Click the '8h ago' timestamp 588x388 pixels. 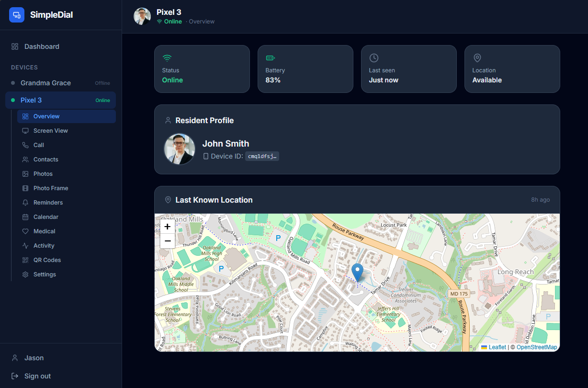541,200
